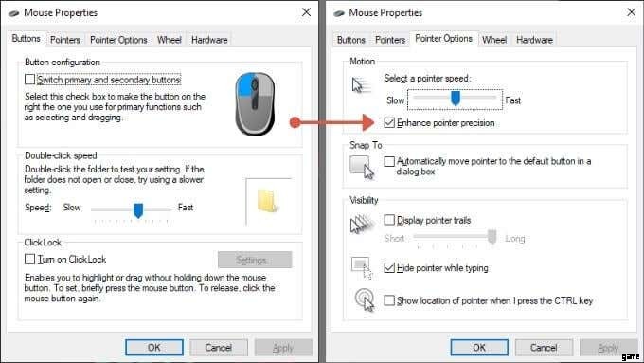Click the pointer speed motion icon

(x=360, y=85)
